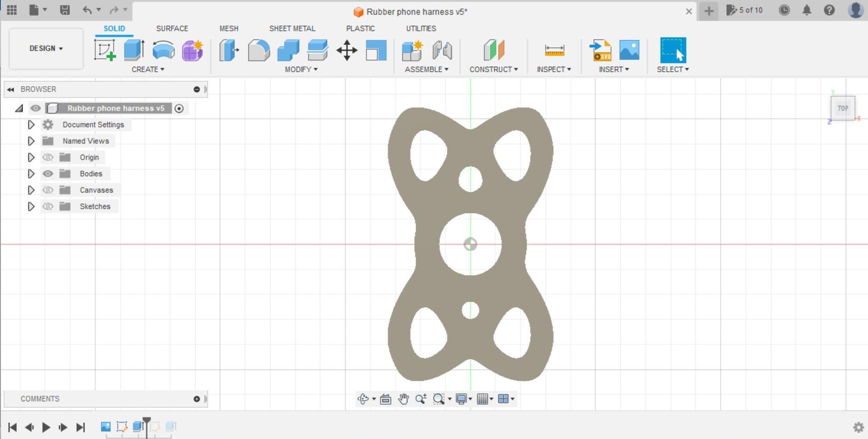Image resolution: width=868 pixels, height=439 pixels.
Task: Toggle visibility of Rubber phone harness v5 root
Action: (35, 108)
